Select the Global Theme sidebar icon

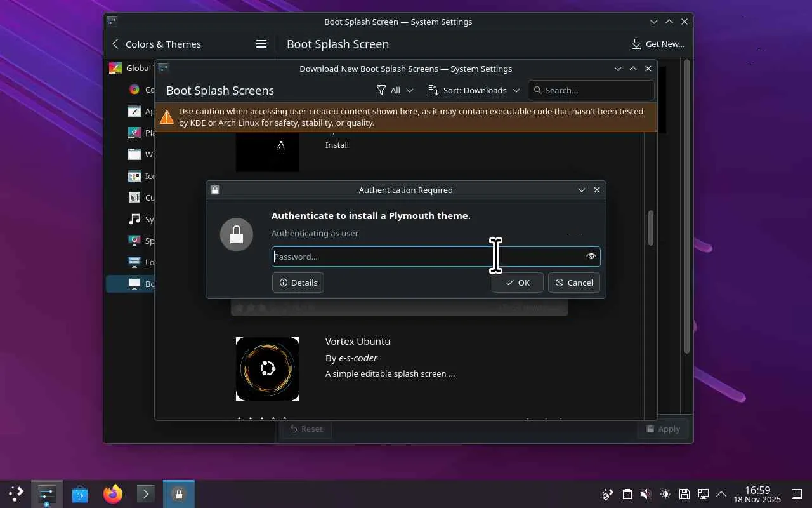tap(115, 68)
